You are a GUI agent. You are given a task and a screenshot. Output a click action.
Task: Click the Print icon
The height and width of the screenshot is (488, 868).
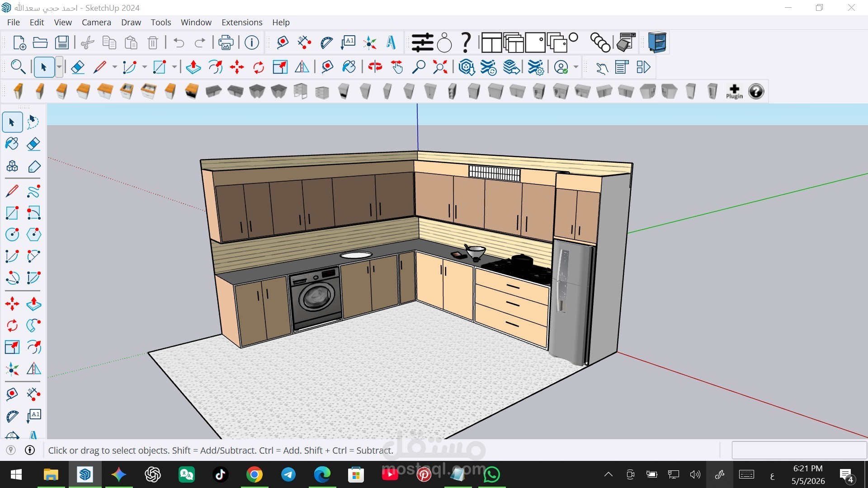[226, 42]
